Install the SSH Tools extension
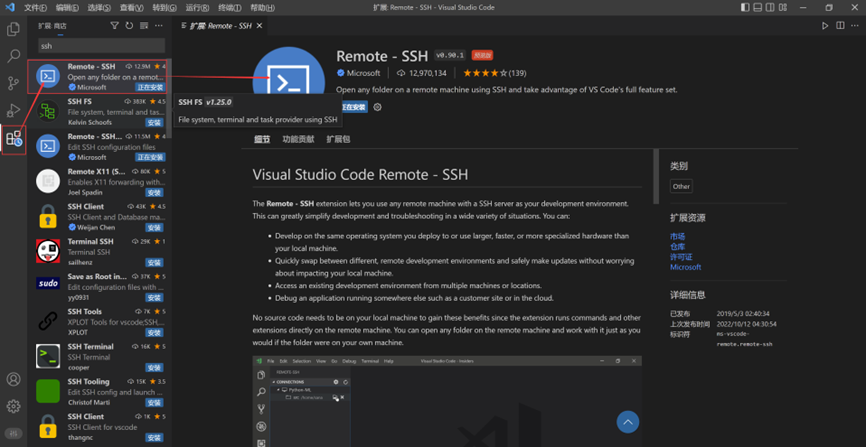Image resolution: width=866 pixels, height=447 pixels. (x=154, y=333)
